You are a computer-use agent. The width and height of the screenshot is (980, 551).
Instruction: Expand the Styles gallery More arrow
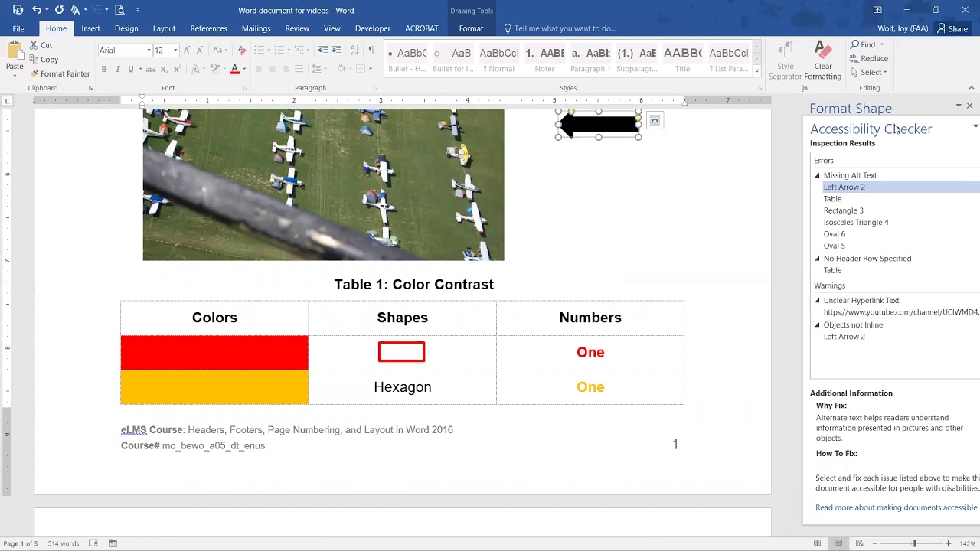coord(757,71)
